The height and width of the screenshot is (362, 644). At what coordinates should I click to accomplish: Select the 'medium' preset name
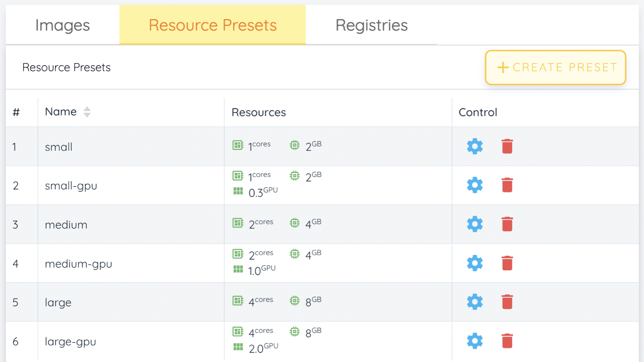point(66,225)
